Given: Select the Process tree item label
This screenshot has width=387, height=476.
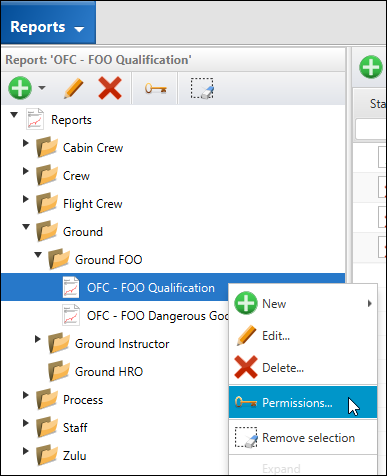Looking at the screenshot, I should (83, 400).
